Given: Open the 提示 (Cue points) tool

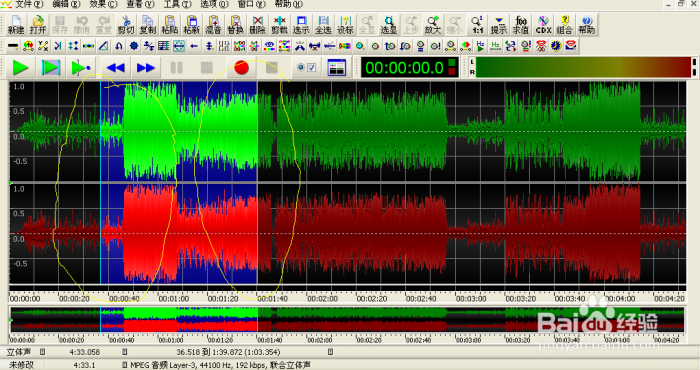Looking at the screenshot, I should pos(499,25).
